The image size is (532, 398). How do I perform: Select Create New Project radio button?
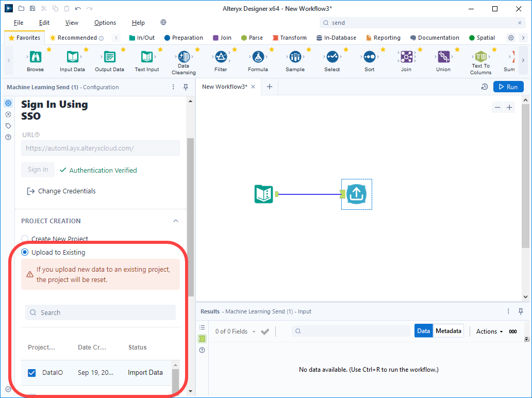[25, 239]
